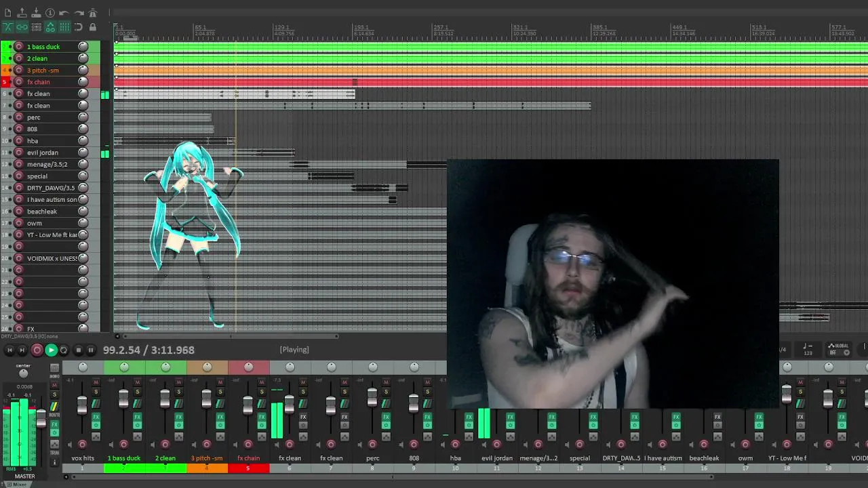Open envelopes on 'vox hits' strip
This screenshot has width=868, height=488.
point(96,436)
